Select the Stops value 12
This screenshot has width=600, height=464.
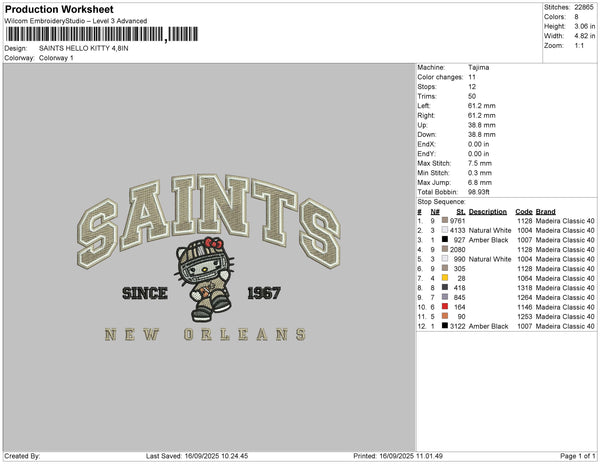point(472,86)
